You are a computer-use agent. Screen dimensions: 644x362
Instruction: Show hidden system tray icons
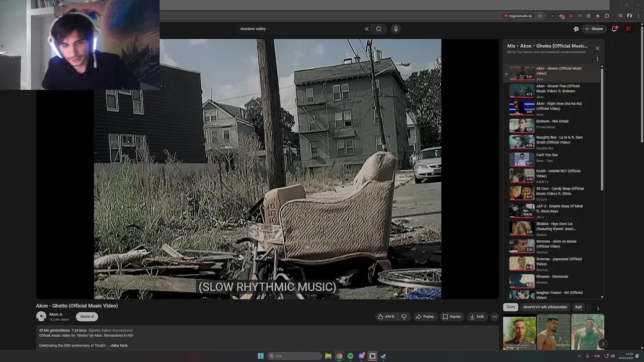(579, 356)
